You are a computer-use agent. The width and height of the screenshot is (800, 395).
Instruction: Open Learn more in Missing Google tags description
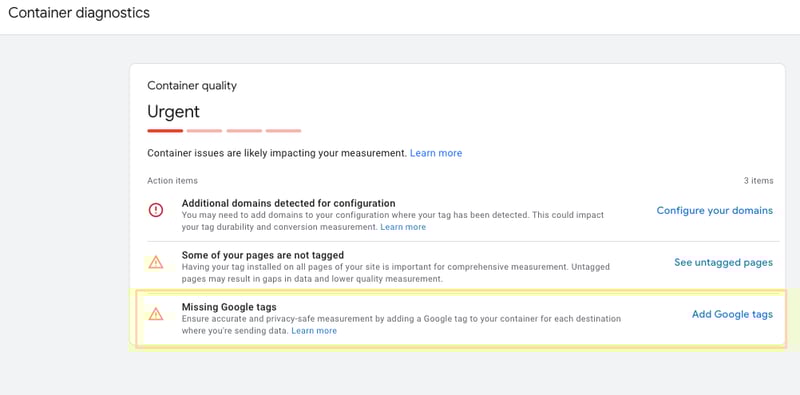(314, 331)
